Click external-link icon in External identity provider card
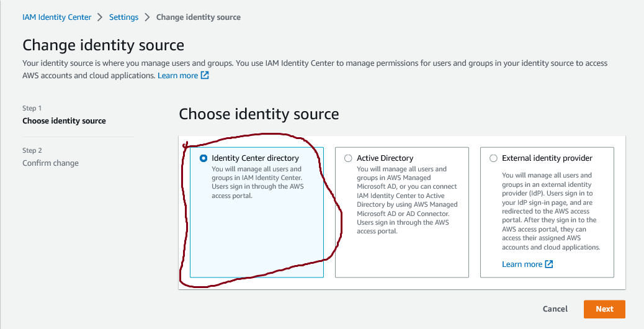Screen dimensions: 644x329 point(549,264)
